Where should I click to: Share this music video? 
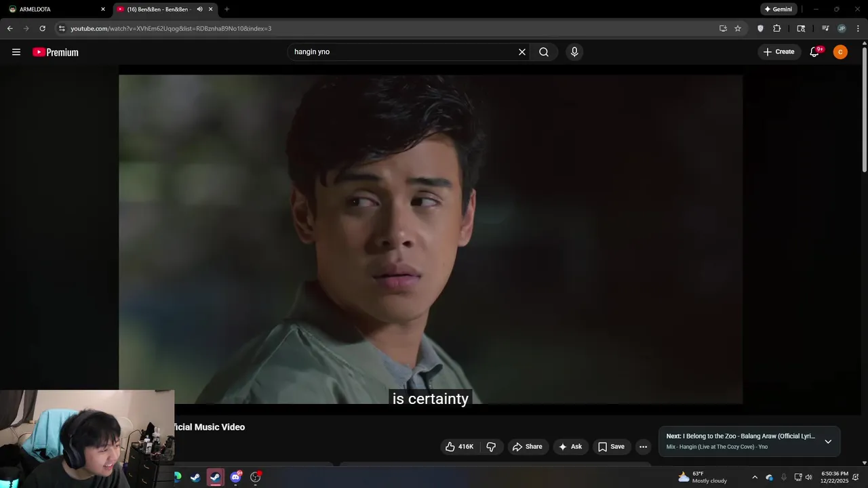pos(528,447)
